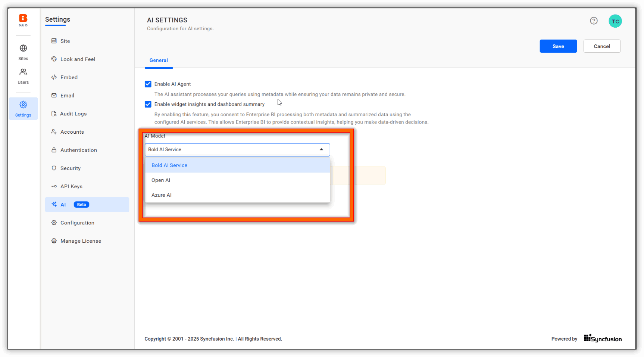Click the Authentication lock icon

[54, 150]
